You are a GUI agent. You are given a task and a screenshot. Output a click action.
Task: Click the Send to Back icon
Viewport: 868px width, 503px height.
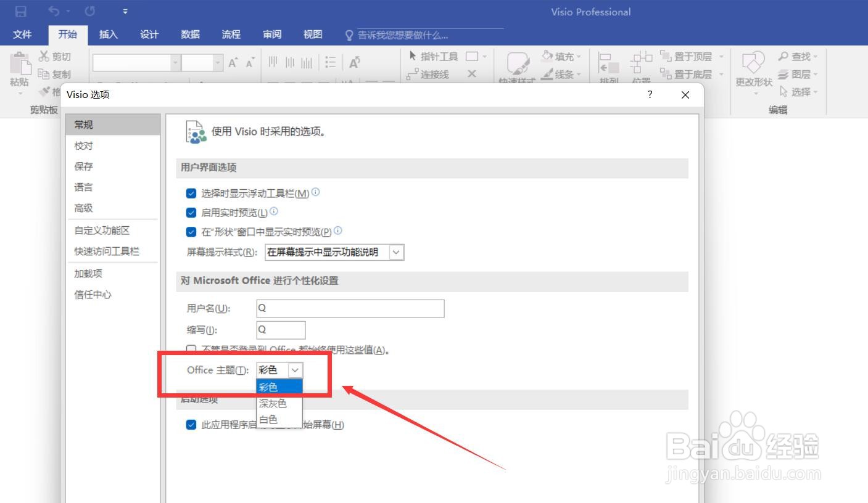click(x=666, y=74)
